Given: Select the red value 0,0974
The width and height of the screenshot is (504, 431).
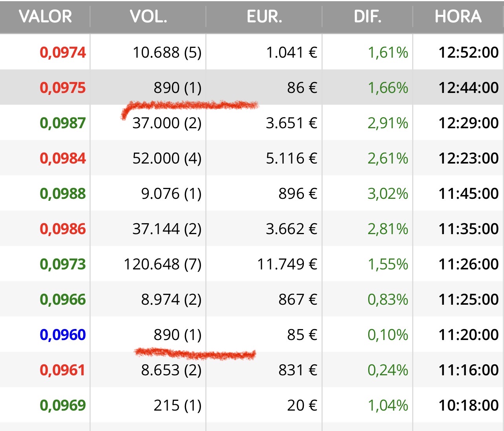Looking at the screenshot, I should pyautogui.click(x=63, y=53).
